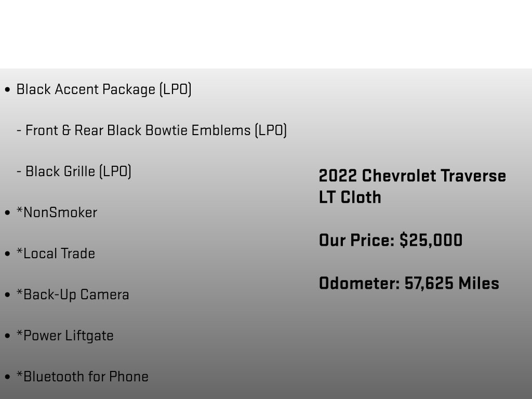Viewport: 532px width, 399px height.
Task: Click the bullet beside *Back-Up Camera
Action: point(7,295)
